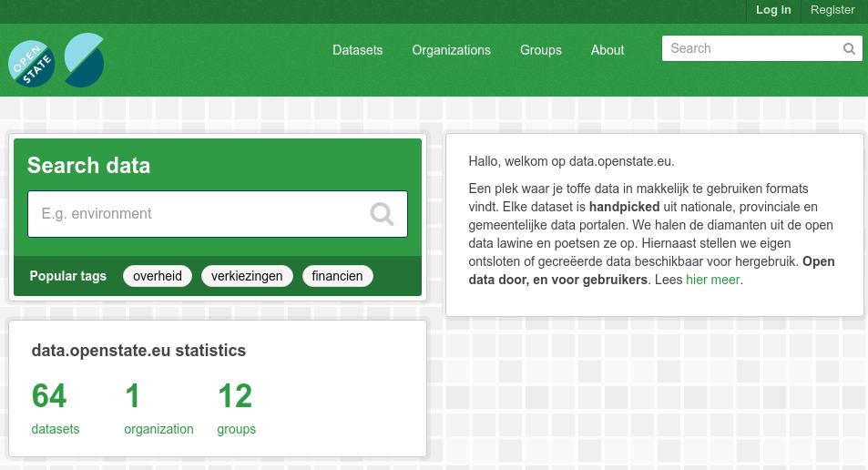
Task: Open the Register link
Action: (x=832, y=10)
